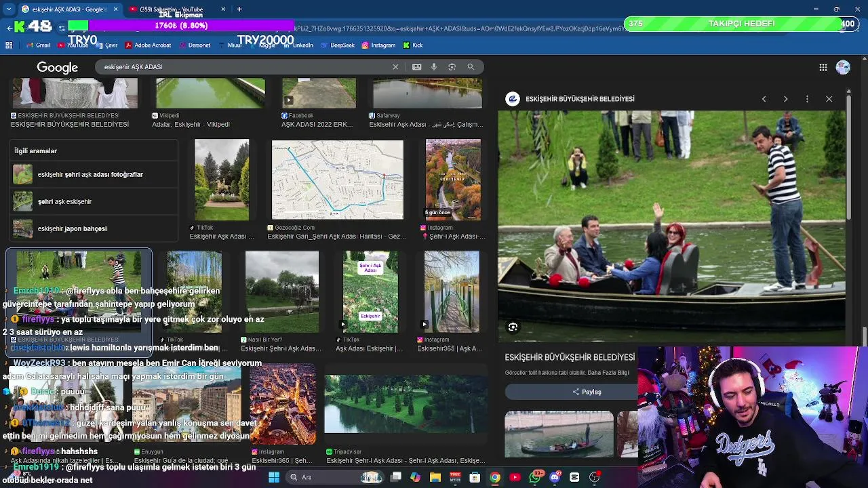868x488 pixels.
Task: Clear the Google search box text
Action: click(x=395, y=66)
